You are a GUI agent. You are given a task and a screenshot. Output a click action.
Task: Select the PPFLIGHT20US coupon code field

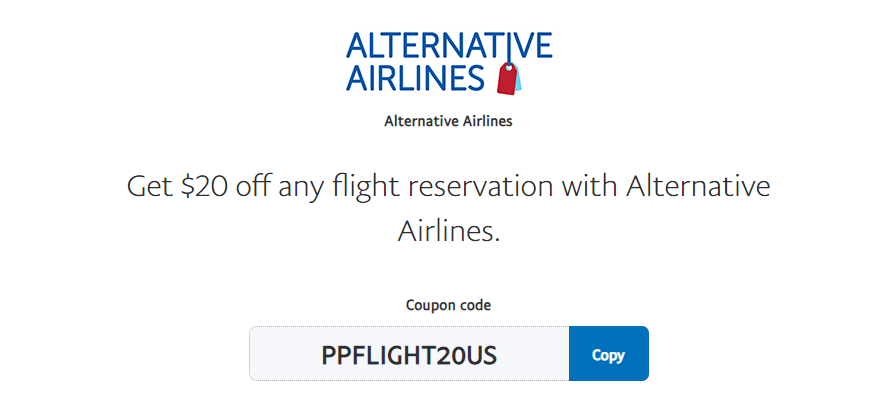pyautogui.click(x=409, y=354)
